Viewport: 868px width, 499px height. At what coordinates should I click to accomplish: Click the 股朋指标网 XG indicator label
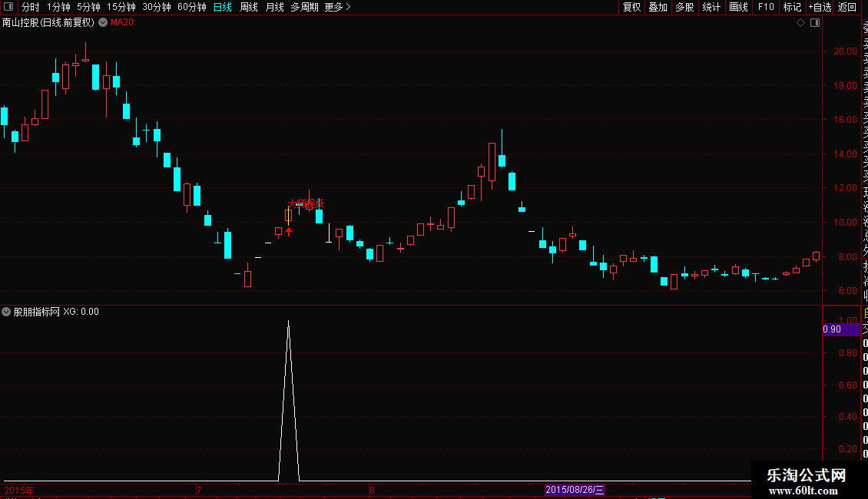point(57,312)
